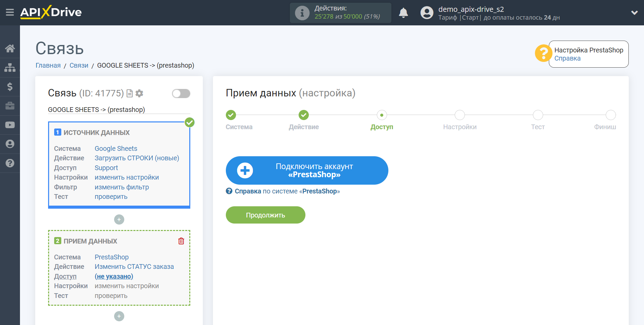Go to Home sidebar icon
Viewport: 644px width, 325px height.
10,48
